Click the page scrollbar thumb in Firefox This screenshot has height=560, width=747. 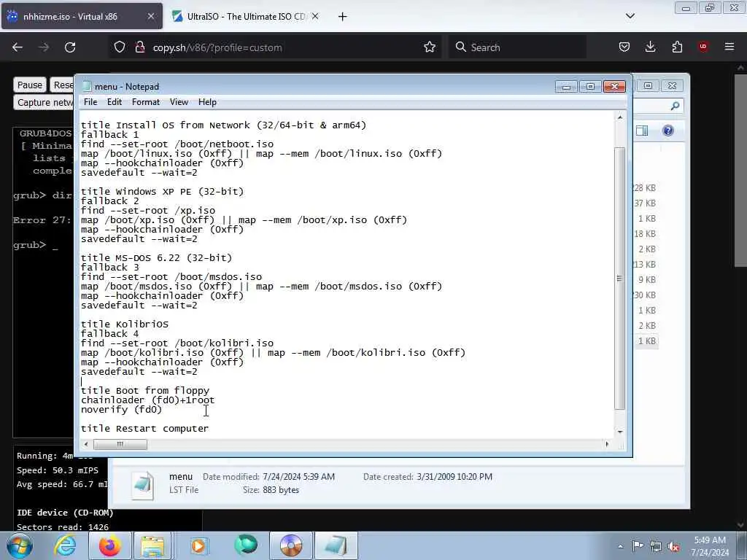[741, 169]
